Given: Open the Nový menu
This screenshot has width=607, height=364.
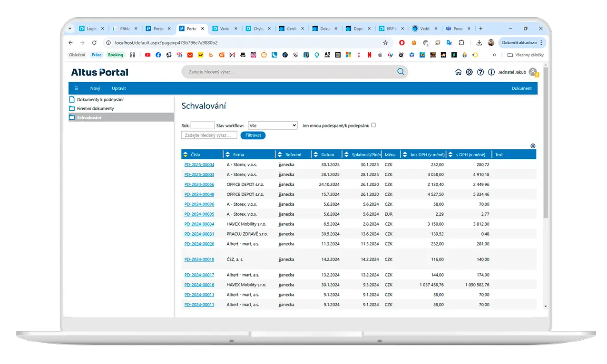Looking at the screenshot, I should pyautogui.click(x=95, y=88).
